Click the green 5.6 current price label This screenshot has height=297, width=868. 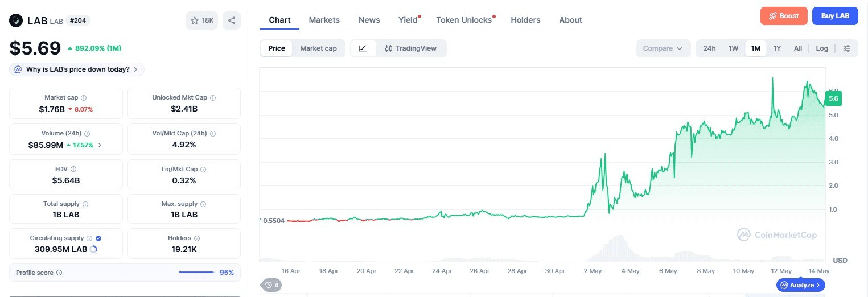tap(833, 98)
